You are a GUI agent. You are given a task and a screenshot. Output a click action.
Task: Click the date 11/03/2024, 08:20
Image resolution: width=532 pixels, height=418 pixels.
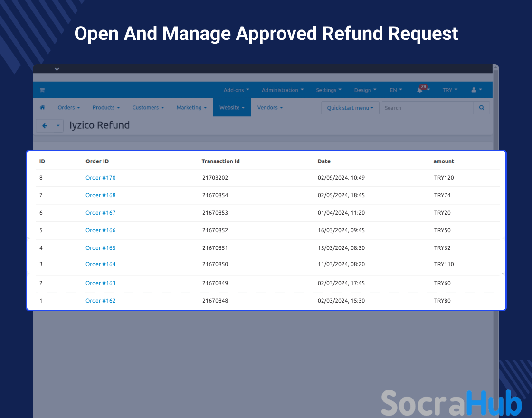coord(342,264)
